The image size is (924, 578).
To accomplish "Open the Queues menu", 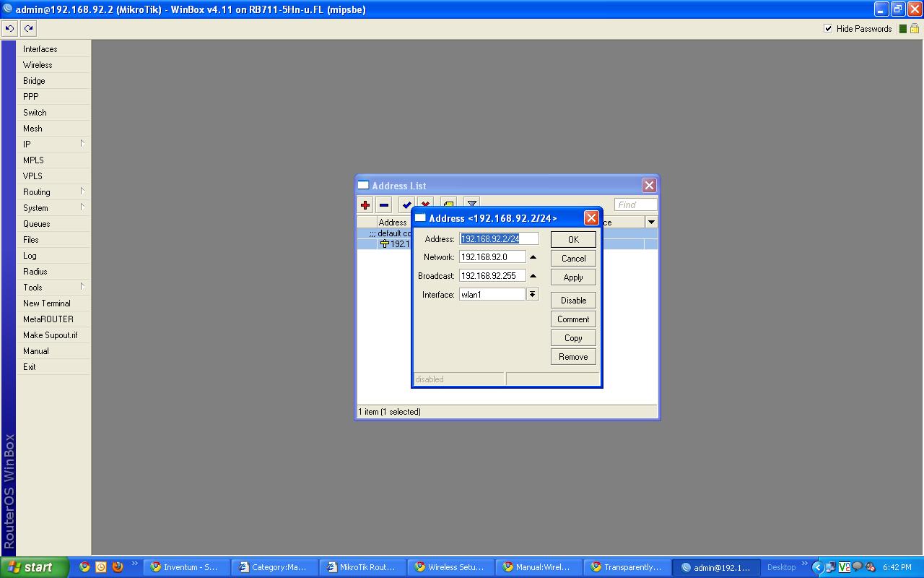I will [54, 224].
